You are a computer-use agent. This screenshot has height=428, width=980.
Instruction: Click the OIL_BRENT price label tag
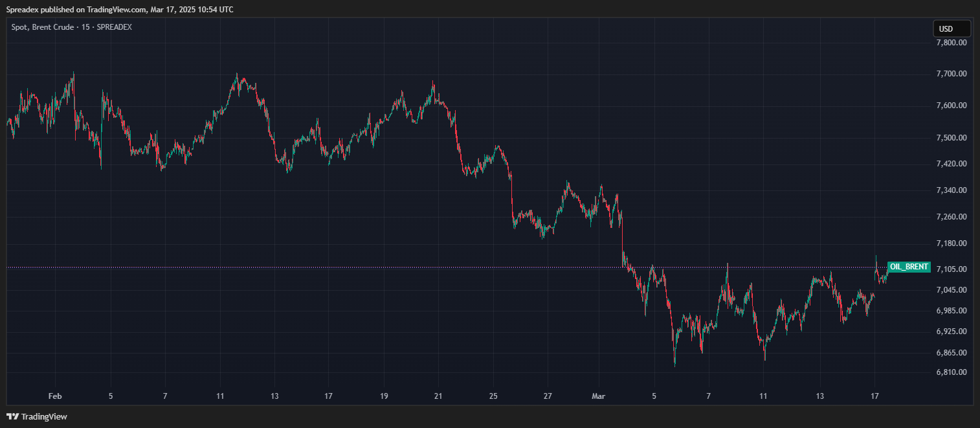(x=909, y=267)
